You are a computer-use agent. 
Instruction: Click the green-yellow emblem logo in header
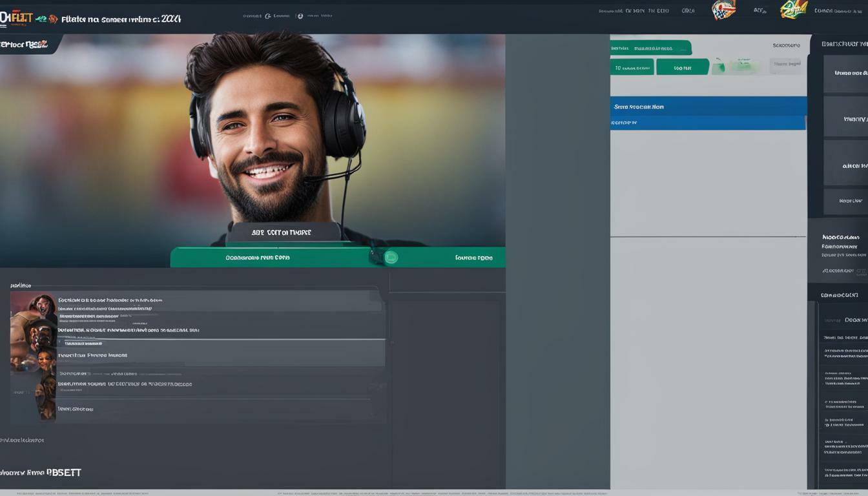(x=794, y=10)
